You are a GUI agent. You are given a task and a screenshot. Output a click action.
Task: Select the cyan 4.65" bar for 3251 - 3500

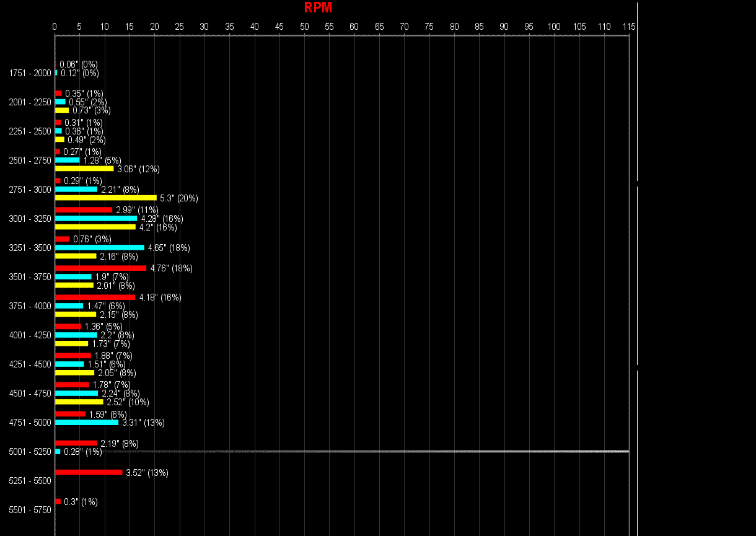[x=99, y=247]
